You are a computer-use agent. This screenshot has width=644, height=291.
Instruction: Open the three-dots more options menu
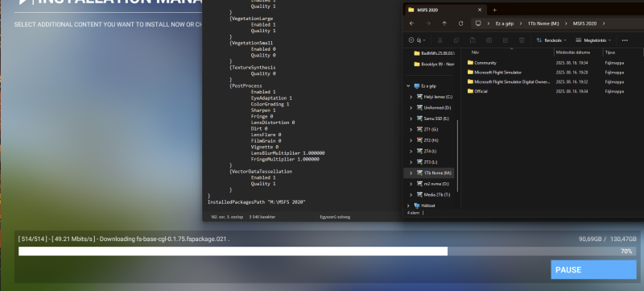(x=625, y=40)
